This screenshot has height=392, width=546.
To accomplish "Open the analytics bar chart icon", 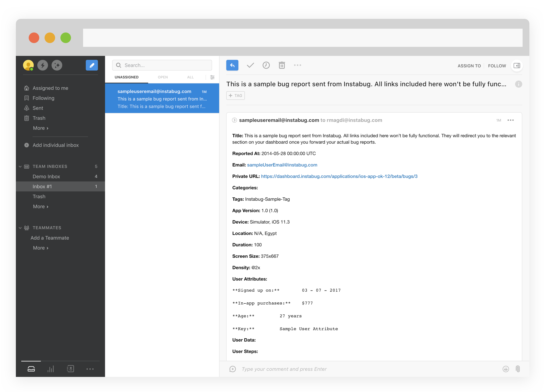I will pyautogui.click(x=51, y=369).
